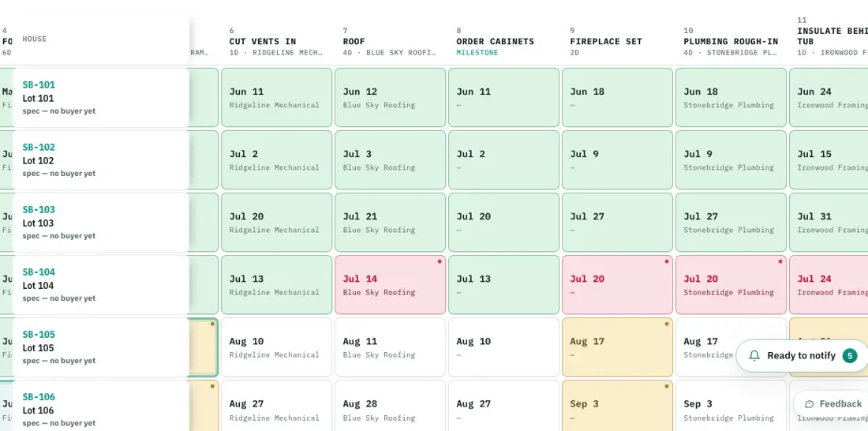This screenshot has width=868, height=431.
Task: Open the Feedback button
Action: point(833,404)
